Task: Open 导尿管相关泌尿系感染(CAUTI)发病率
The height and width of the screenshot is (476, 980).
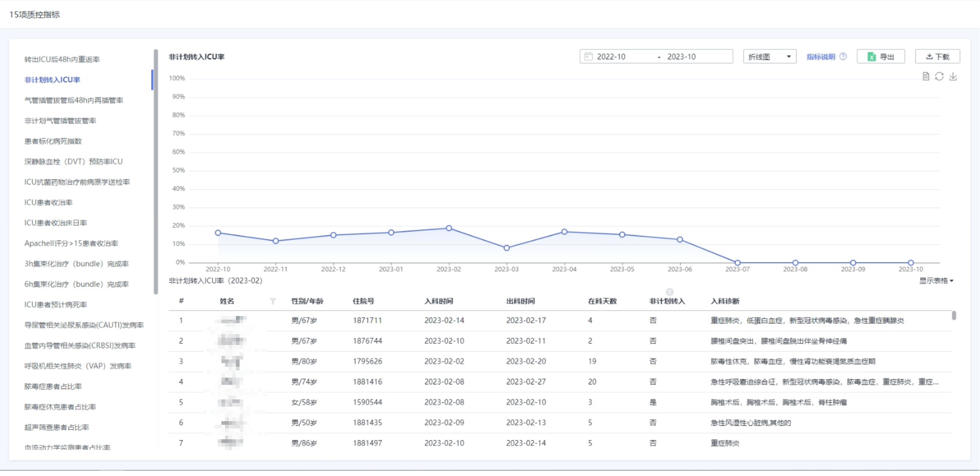Action: (84, 325)
